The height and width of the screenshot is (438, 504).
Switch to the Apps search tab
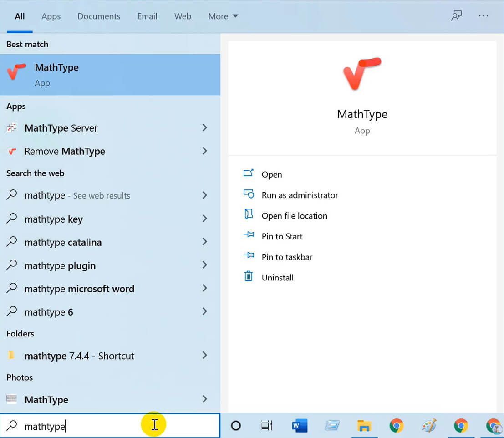point(51,16)
